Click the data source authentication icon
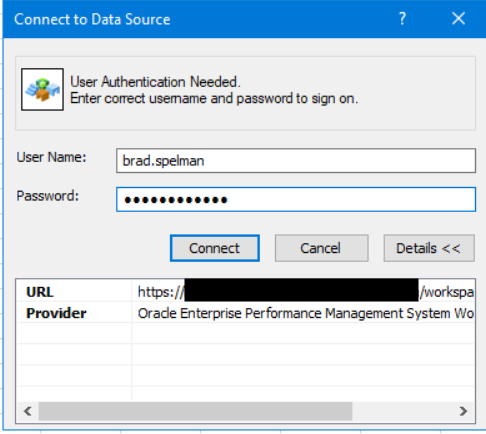The width and height of the screenshot is (486, 434). (x=42, y=89)
